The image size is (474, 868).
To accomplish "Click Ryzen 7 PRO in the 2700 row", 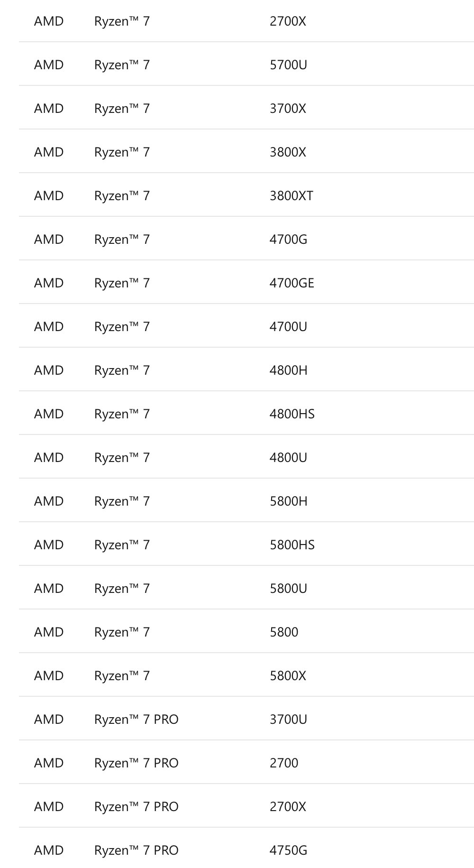I will (x=136, y=763).
